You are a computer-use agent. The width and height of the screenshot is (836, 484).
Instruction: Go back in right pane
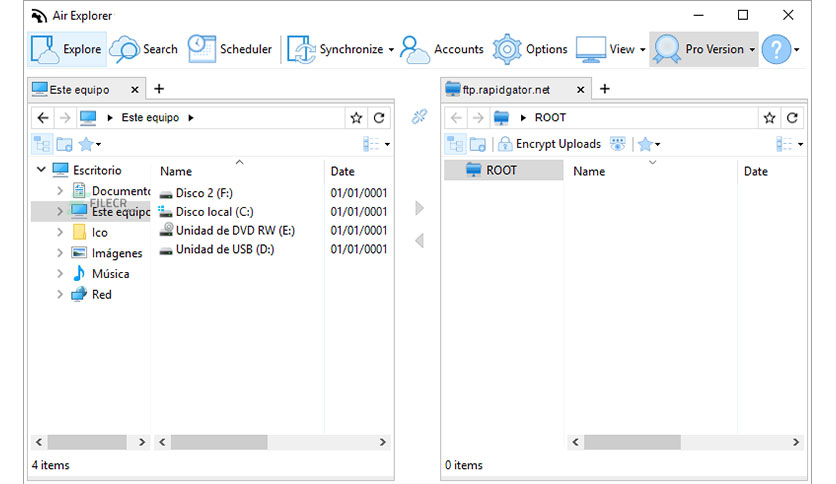[456, 117]
